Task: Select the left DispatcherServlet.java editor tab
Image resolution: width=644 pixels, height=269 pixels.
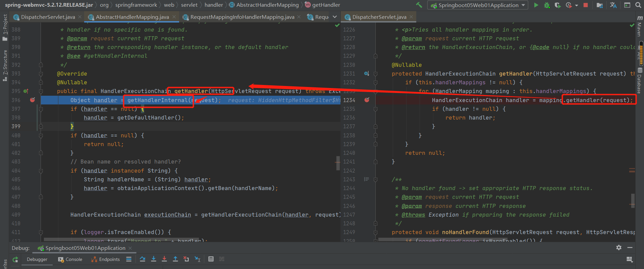Action: tap(48, 17)
